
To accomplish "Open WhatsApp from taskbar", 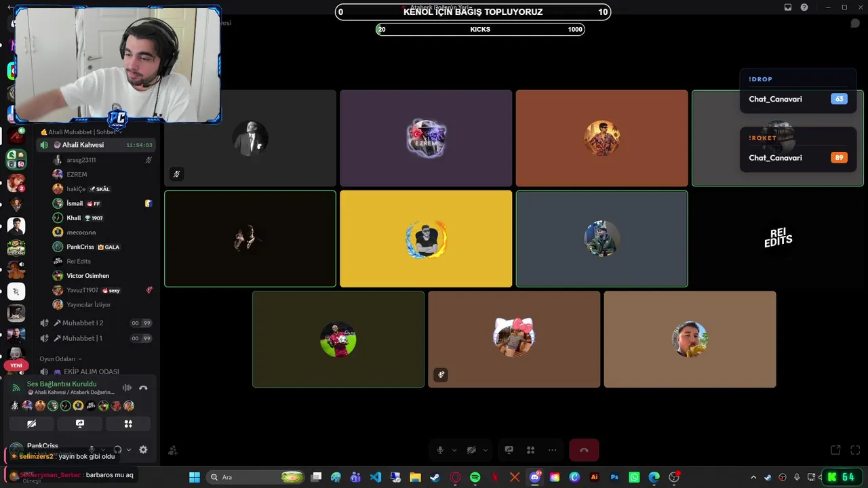I will coord(634,477).
